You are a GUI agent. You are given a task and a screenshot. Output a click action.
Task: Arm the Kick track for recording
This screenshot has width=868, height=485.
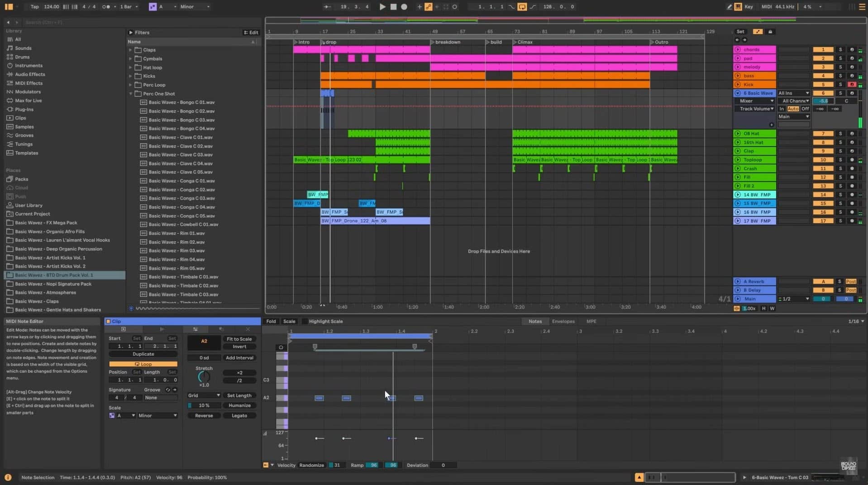853,84
